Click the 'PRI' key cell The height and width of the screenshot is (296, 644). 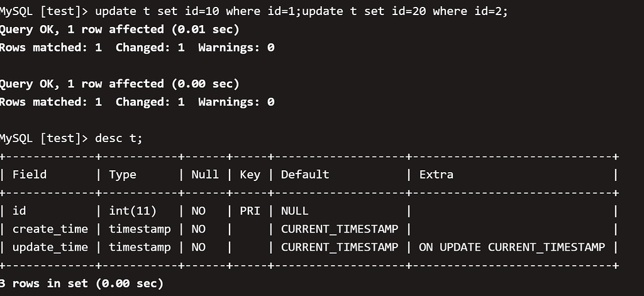click(250, 211)
